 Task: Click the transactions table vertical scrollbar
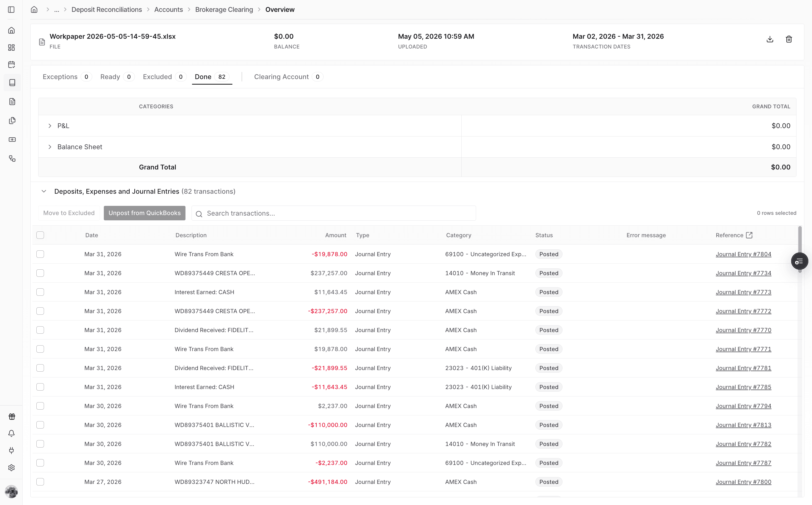[x=800, y=250]
